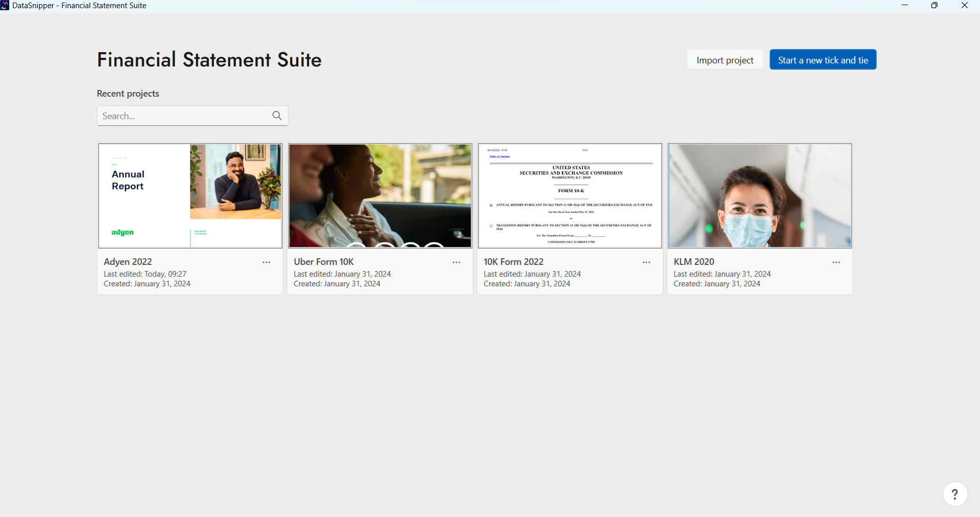Restore down the DataSnipper window
The image size is (980, 517).
(934, 6)
